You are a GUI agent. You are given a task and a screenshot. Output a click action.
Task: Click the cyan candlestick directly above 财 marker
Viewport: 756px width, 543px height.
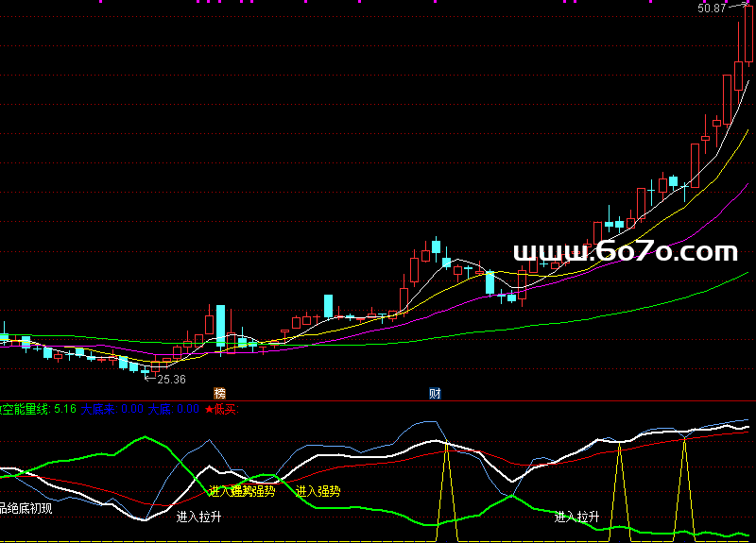pyautogui.click(x=436, y=249)
